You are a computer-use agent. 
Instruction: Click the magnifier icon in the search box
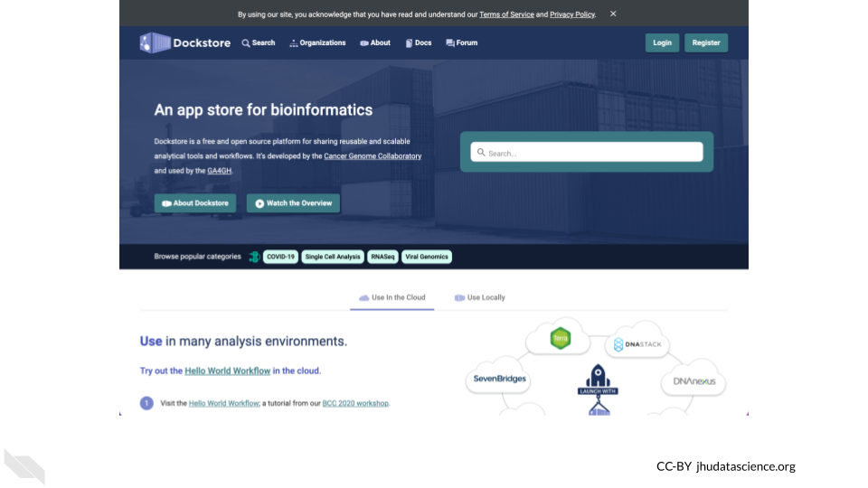481,152
